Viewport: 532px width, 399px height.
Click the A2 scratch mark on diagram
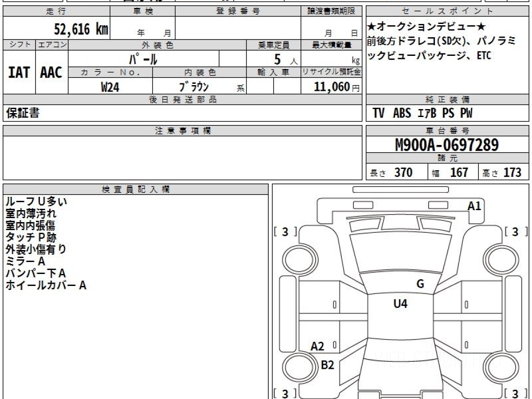pyautogui.click(x=317, y=346)
